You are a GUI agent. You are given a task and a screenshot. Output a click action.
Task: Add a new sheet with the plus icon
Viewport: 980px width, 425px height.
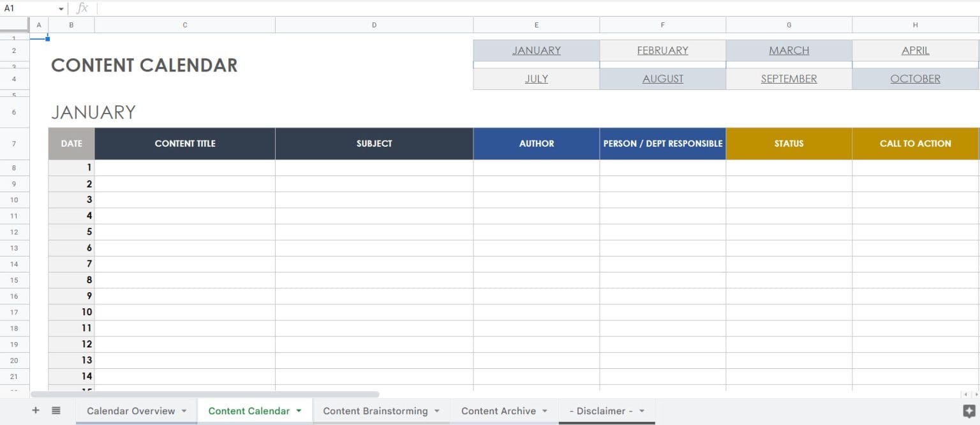[36, 410]
